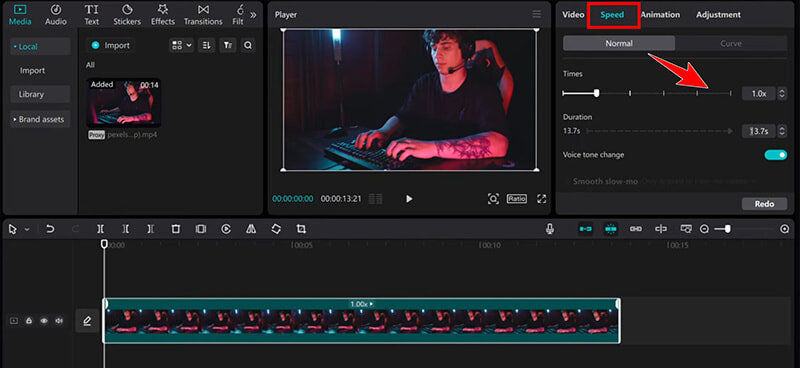Image resolution: width=800 pixels, height=368 pixels.
Task: Open the Player menu (hamburger icon)
Action: pos(537,14)
